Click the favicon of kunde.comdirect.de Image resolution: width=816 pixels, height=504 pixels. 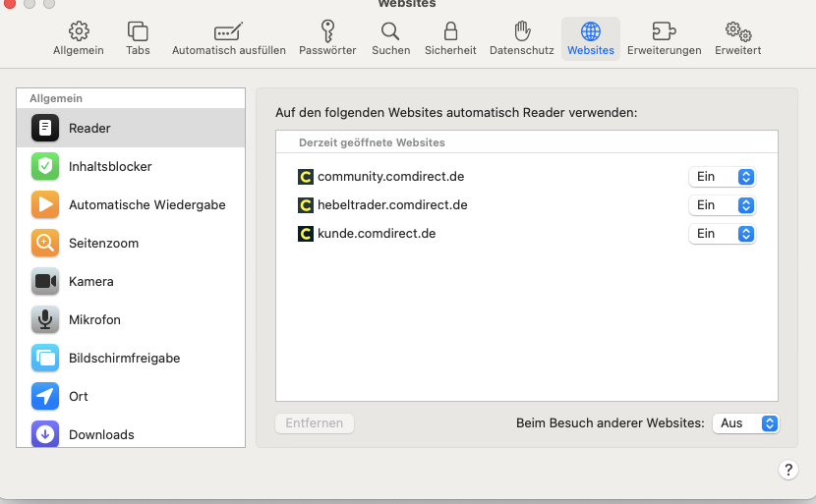tap(306, 234)
